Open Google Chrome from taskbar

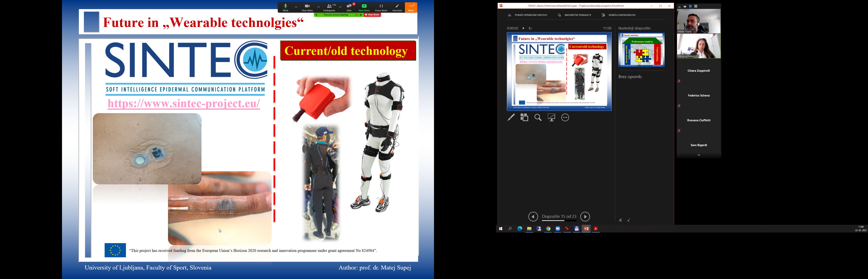click(x=548, y=229)
